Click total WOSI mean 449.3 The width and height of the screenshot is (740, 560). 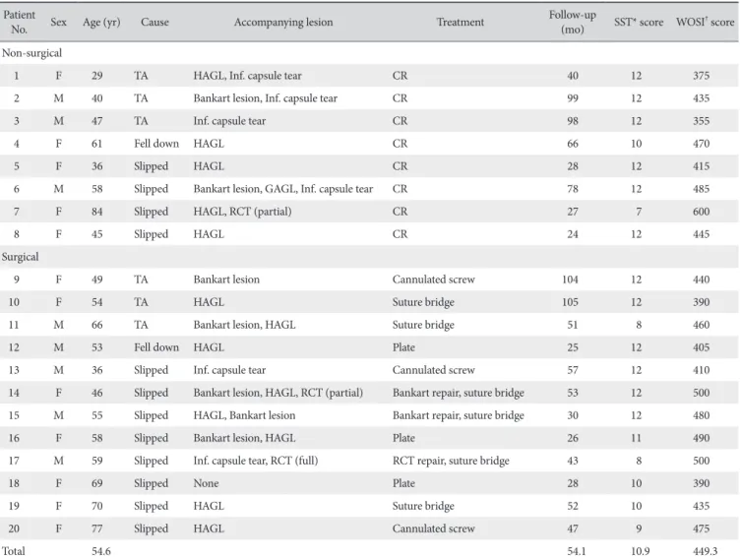[x=705, y=551]
